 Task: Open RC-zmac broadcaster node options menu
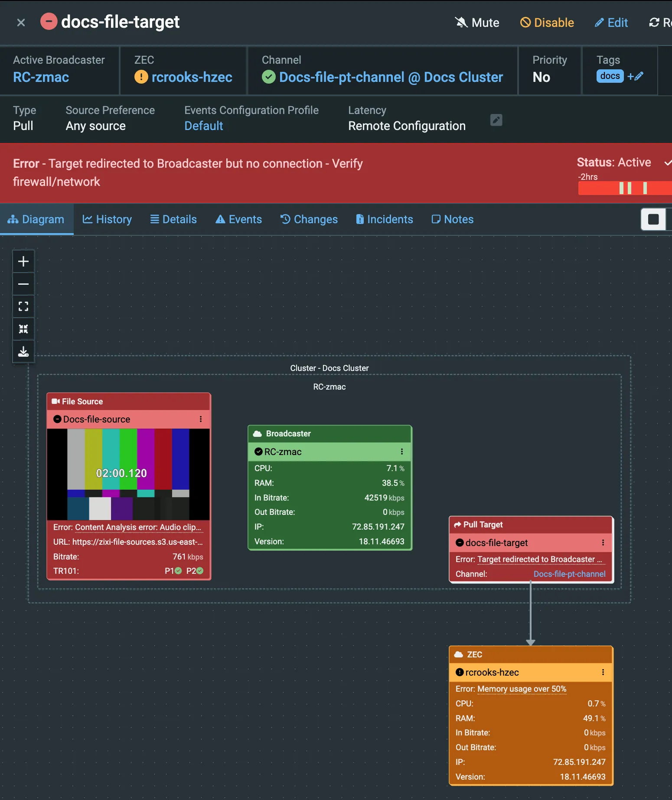(x=402, y=452)
